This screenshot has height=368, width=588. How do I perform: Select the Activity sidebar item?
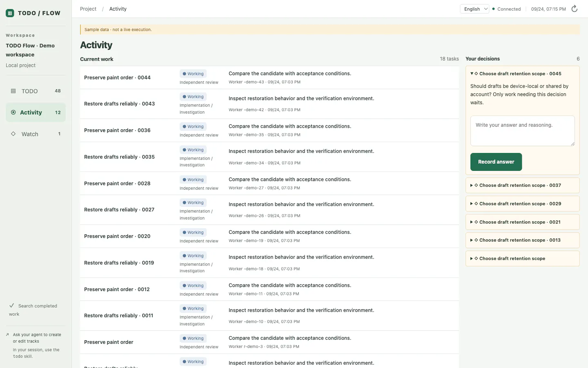36,112
